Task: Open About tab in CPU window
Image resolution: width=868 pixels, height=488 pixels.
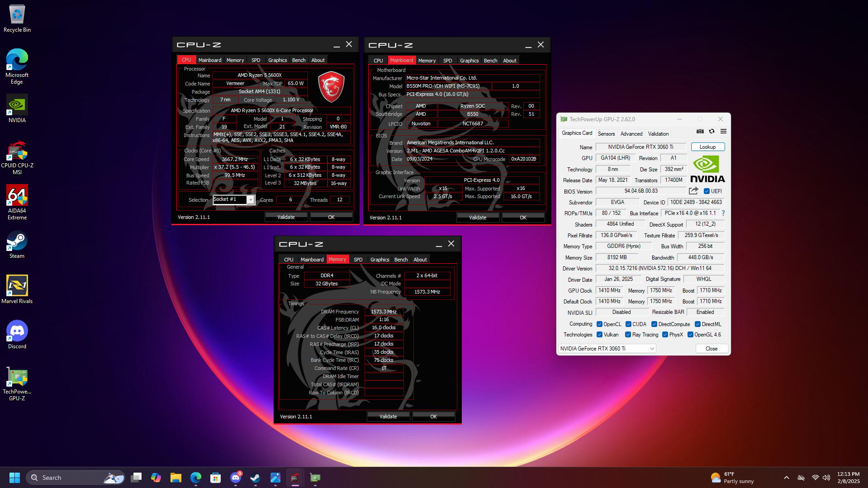Action: (318, 60)
